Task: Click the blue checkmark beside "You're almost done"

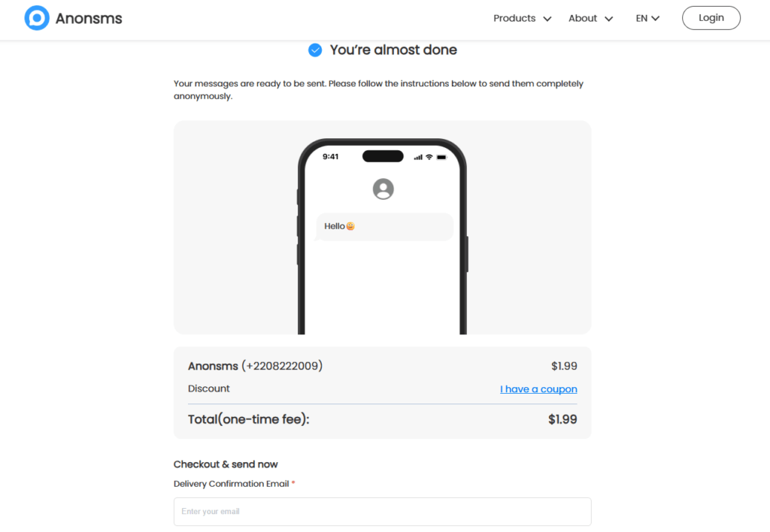Action: (315, 50)
